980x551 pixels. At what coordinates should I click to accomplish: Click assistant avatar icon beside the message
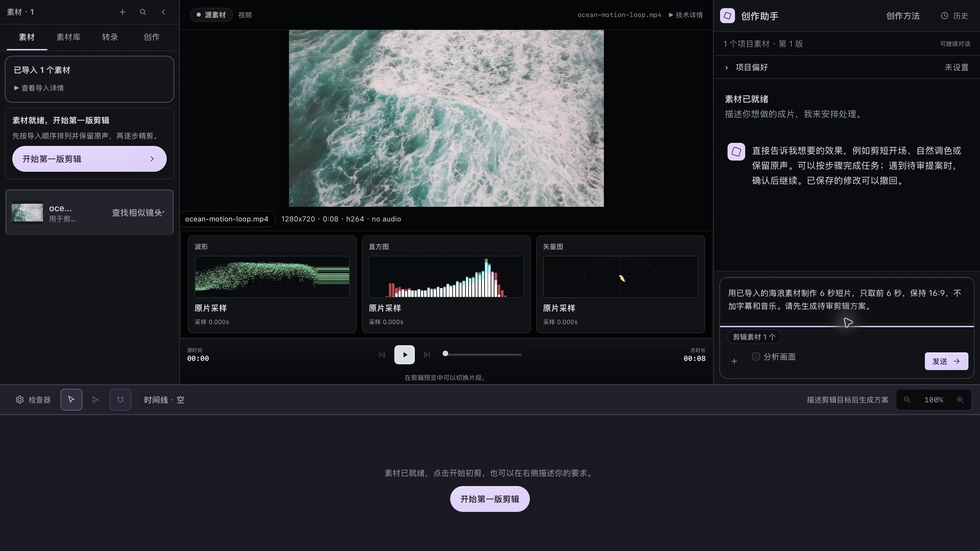click(x=736, y=152)
